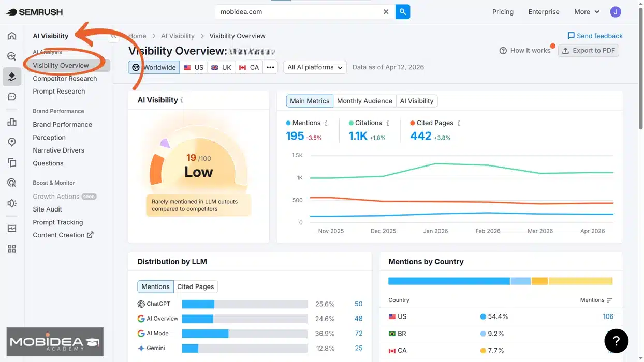Switch to Monthly Audience tab
This screenshot has width=644, height=362.
364,101
